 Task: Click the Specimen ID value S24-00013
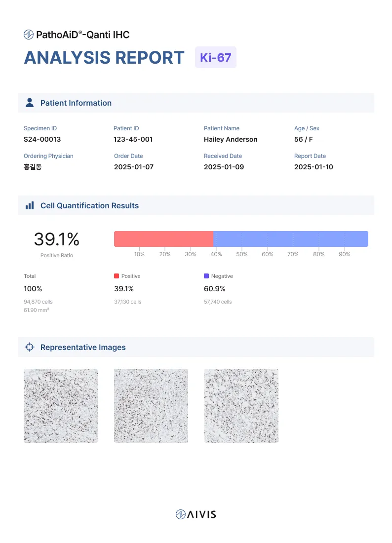point(42,139)
